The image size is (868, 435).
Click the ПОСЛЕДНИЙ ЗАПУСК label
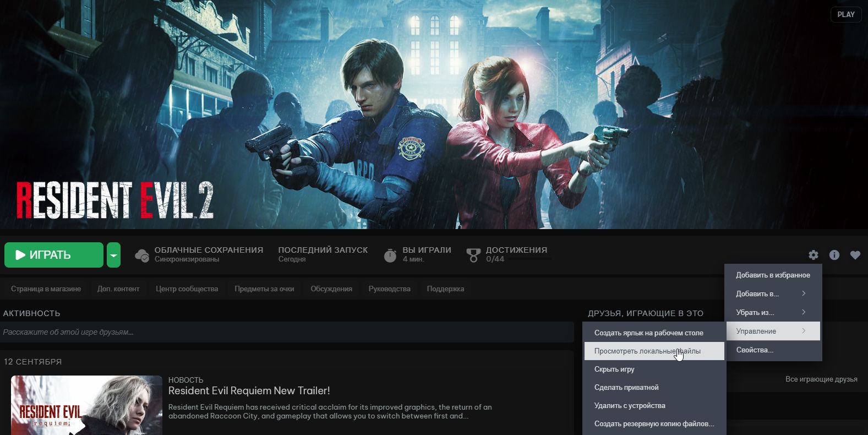(x=323, y=250)
